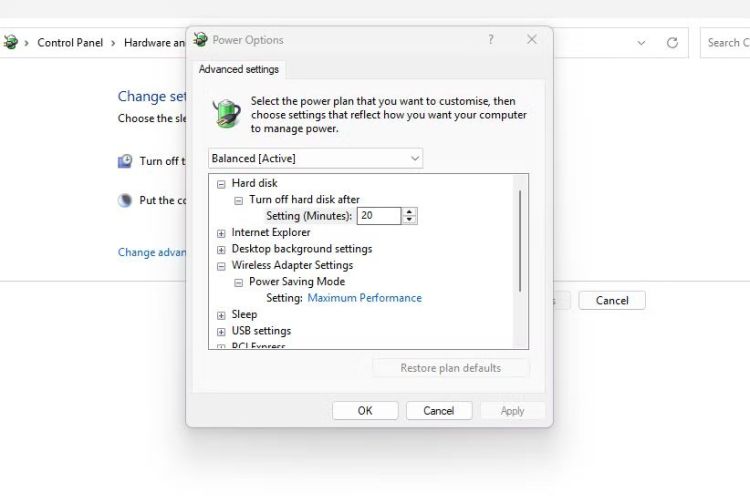Click the monitor icon beside Turn off
The image size is (750, 503).
(125, 160)
